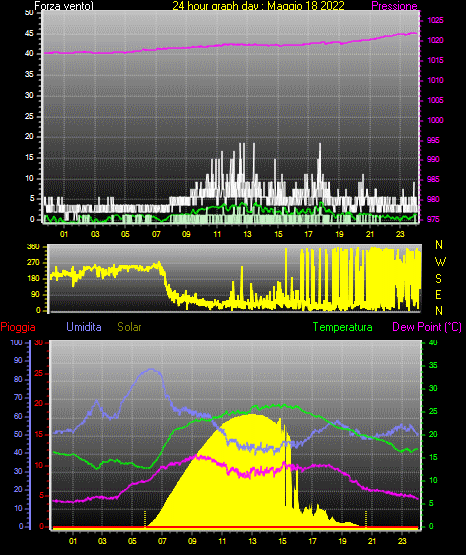Click the magenta 'Pressione' label
Screen dimensions: 466x555
click(394, 6)
